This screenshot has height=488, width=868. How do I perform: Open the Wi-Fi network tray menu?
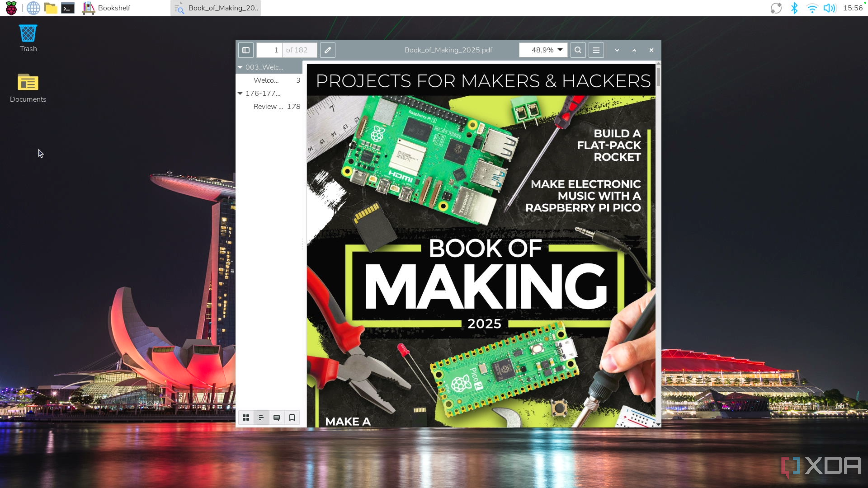pos(812,8)
